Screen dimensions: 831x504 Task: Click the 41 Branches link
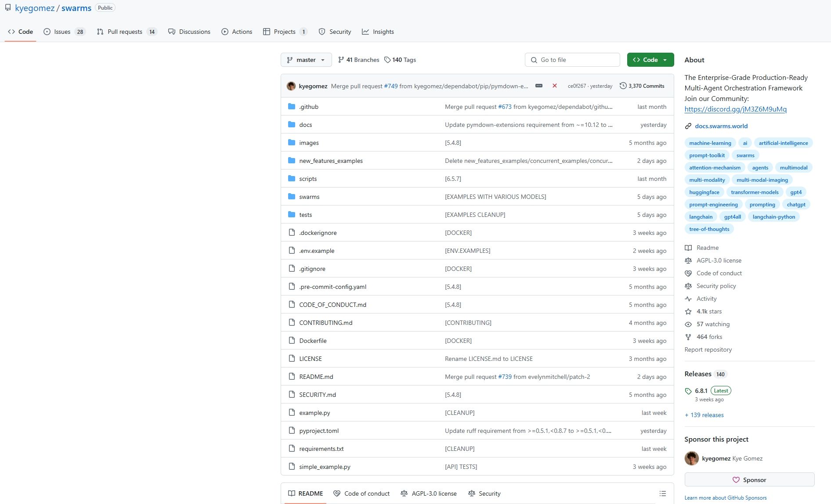click(x=358, y=60)
